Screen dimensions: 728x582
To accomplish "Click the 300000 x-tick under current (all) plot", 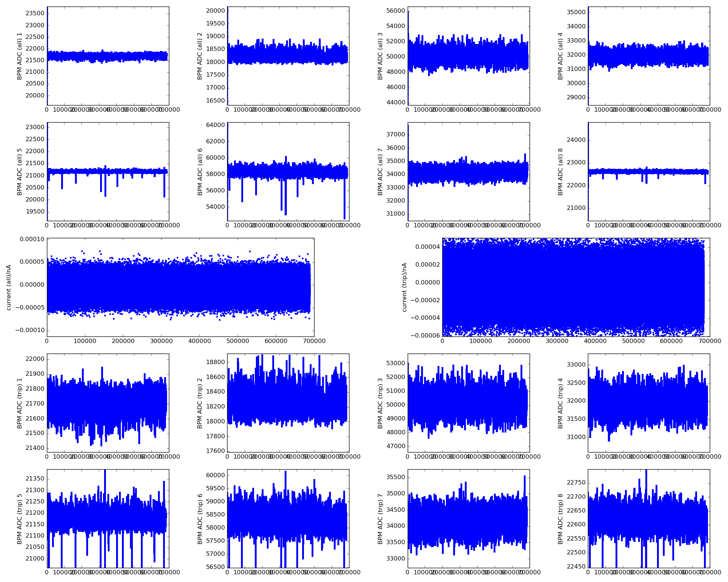I will [161, 341].
